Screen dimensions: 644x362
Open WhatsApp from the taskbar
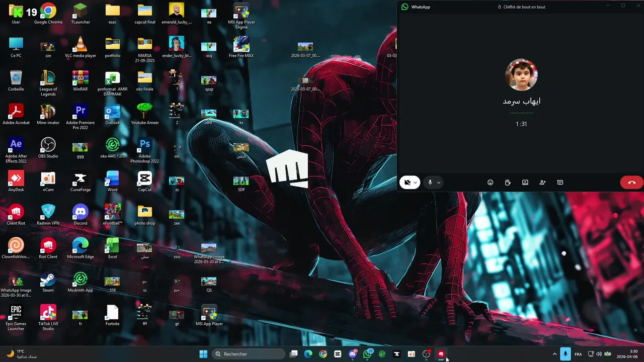[x=367, y=354]
